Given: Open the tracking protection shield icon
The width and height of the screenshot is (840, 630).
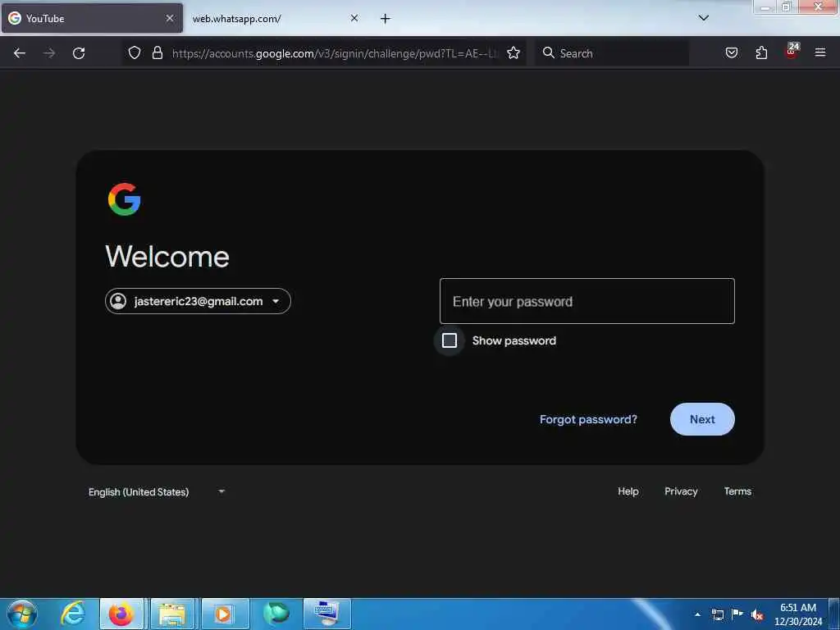Looking at the screenshot, I should tap(135, 52).
